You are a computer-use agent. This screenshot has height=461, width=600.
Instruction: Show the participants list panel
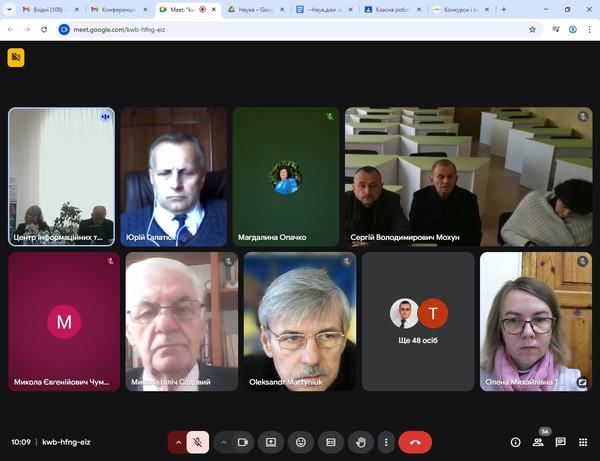[x=538, y=441]
